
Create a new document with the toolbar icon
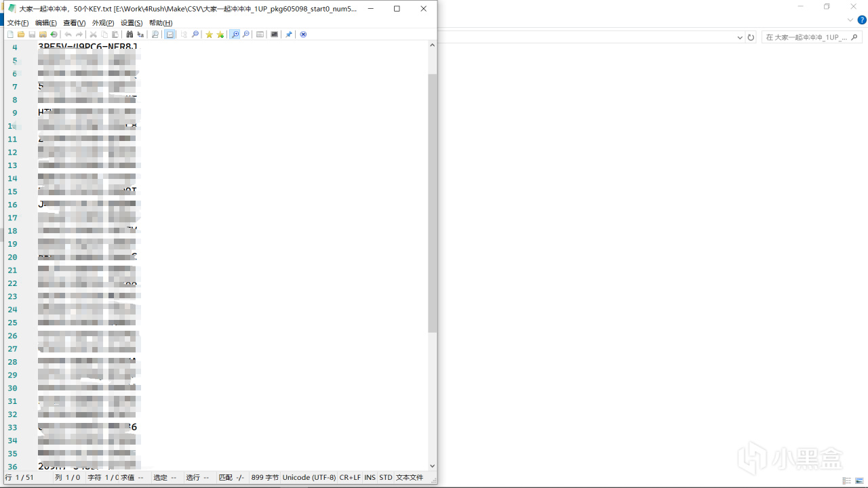(x=10, y=35)
